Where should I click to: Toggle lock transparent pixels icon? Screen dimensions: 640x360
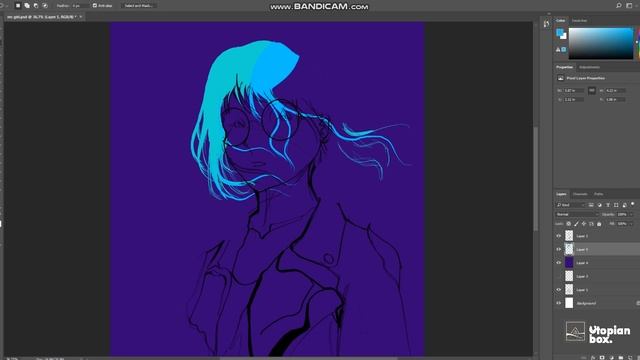[x=568, y=224]
